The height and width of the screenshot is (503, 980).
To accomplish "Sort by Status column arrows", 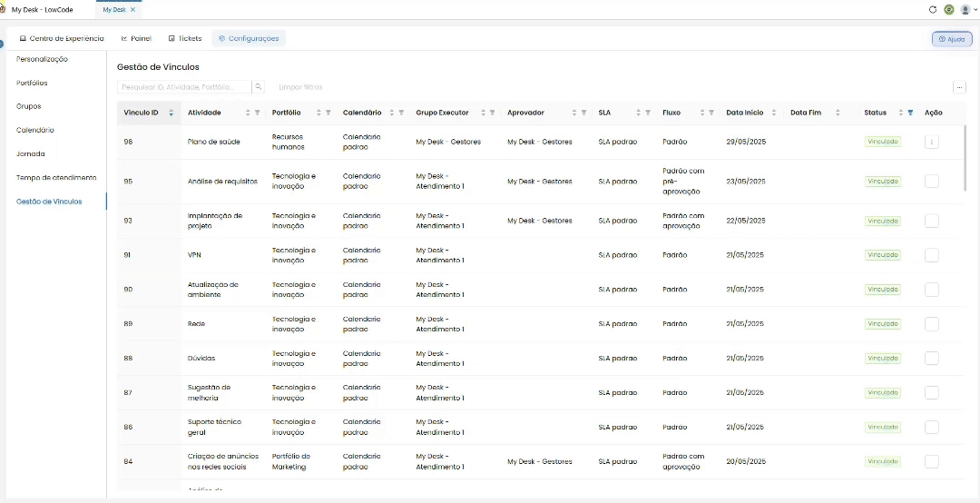I will point(901,113).
